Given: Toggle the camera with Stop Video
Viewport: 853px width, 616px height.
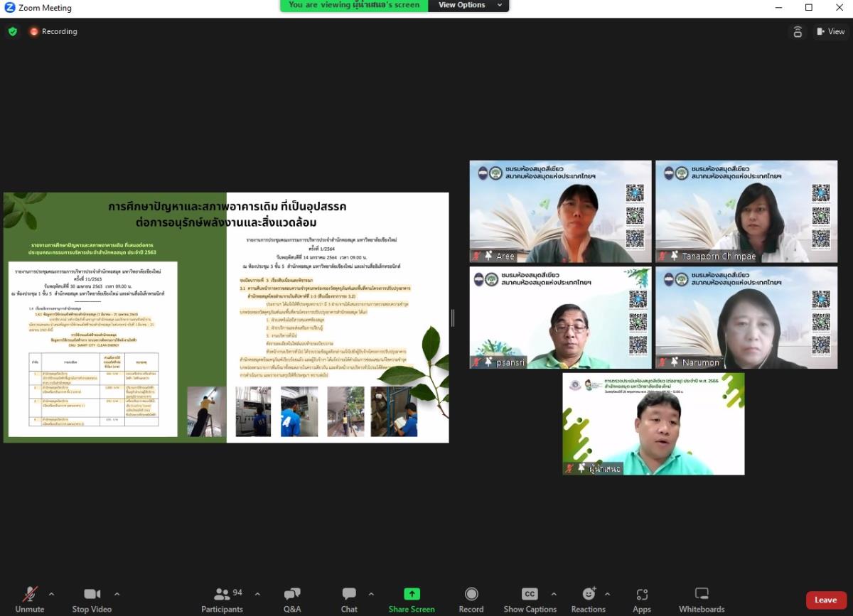Looking at the screenshot, I should tap(92, 599).
